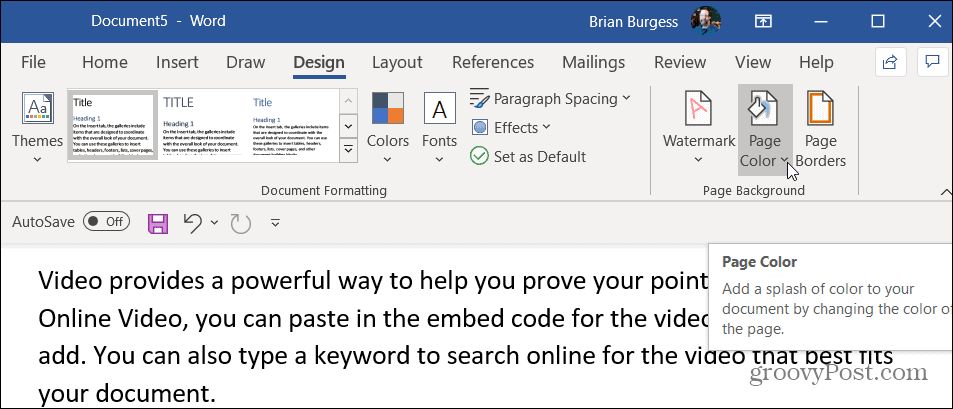Viewport: 953px width, 409px height.
Task: Open the theme Fonts menu
Action: pyautogui.click(x=439, y=128)
